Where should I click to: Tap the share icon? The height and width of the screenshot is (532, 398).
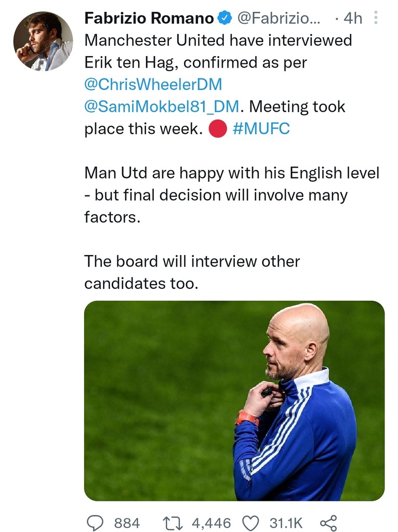[328, 522]
